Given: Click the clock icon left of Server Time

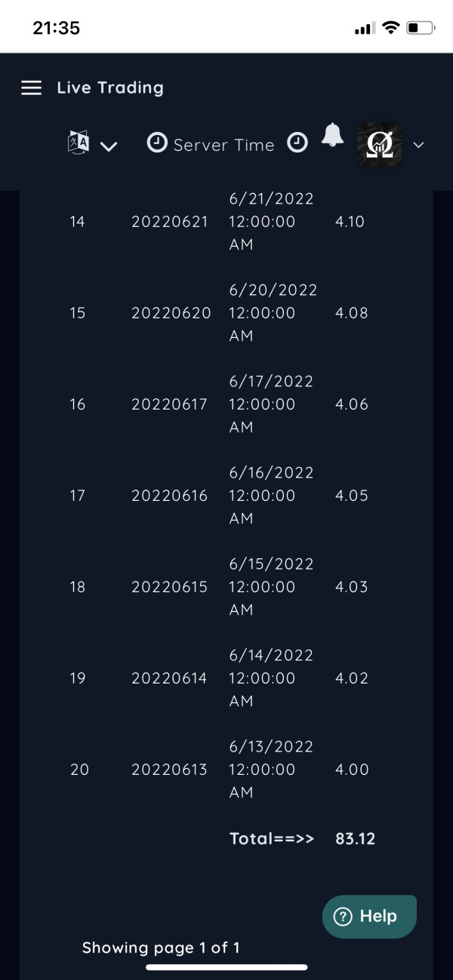Looking at the screenshot, I should pos(157,143).
